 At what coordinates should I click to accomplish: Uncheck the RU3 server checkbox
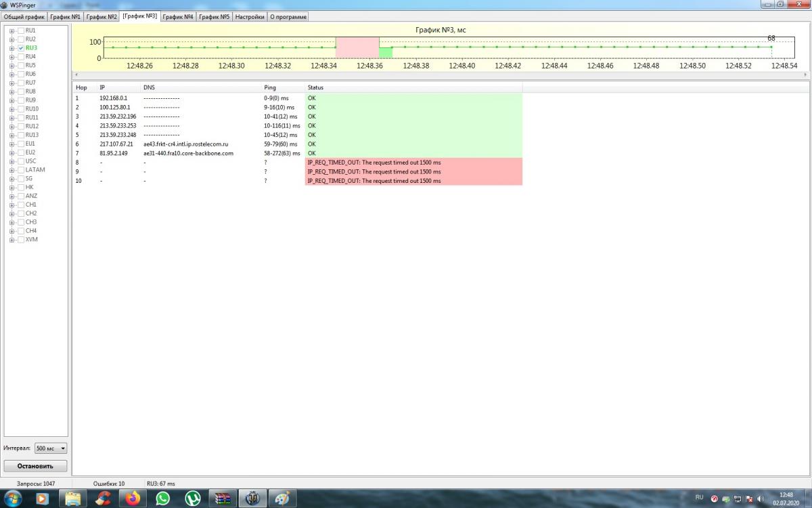[x=21, y=48]
